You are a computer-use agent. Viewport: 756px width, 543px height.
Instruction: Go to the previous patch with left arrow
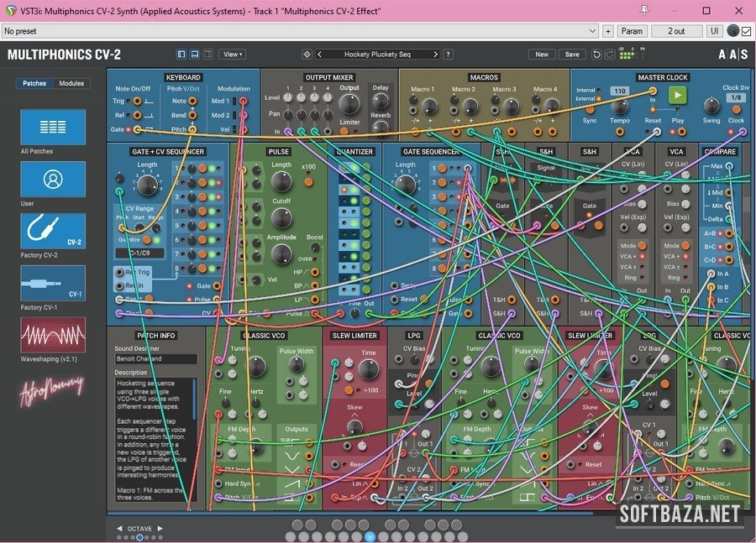[319, 55]
